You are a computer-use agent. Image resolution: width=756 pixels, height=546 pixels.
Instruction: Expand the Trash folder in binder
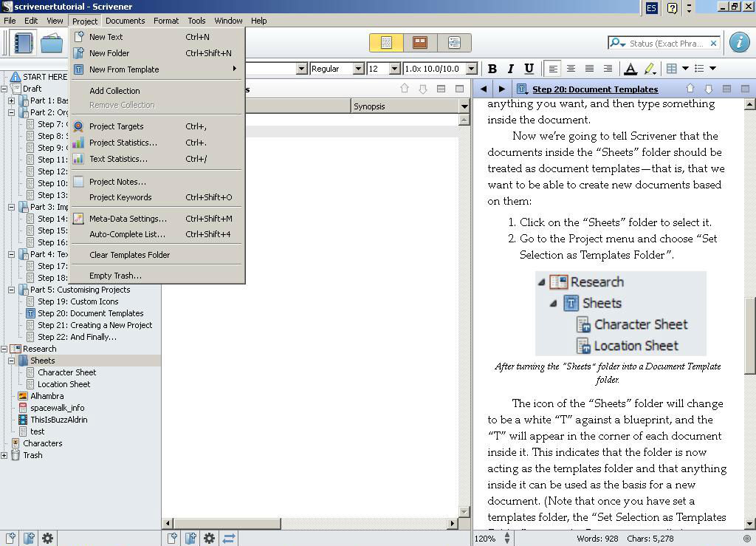point(4,455)
